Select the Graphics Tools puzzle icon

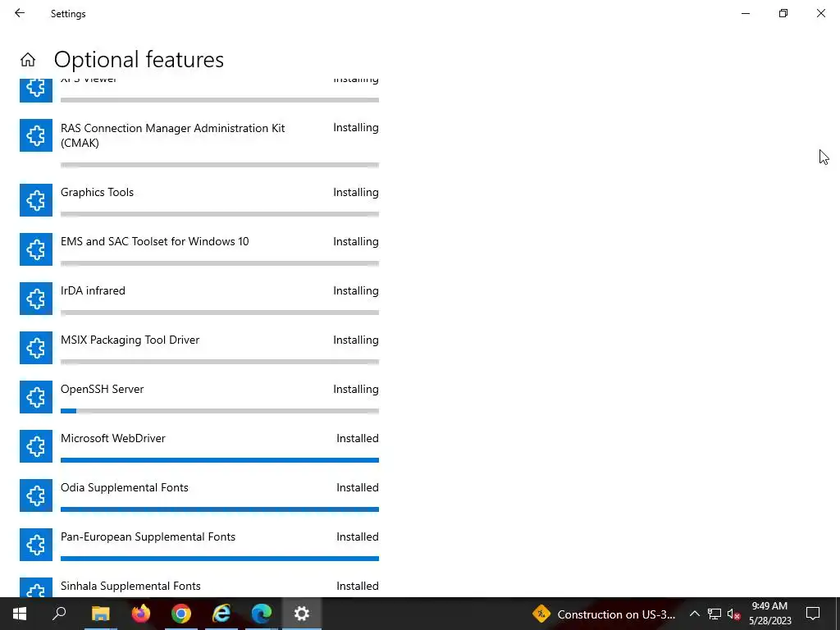36,200
